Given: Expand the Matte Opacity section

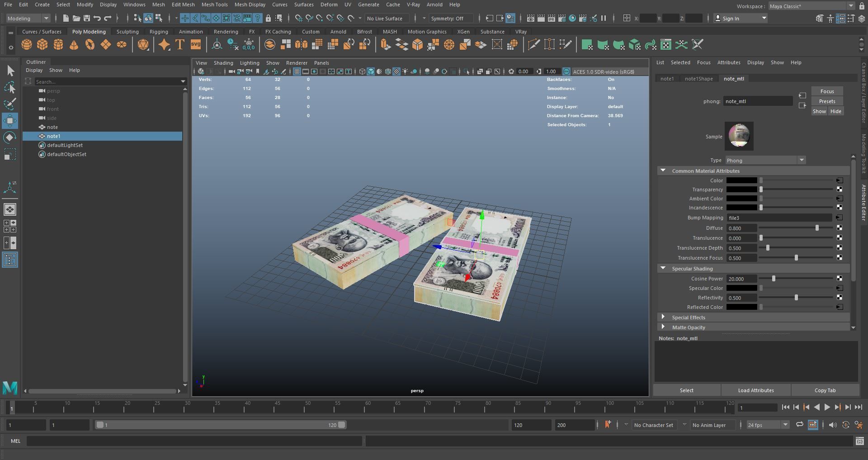Looking at the screenshot, I should [x=663, y=327].
